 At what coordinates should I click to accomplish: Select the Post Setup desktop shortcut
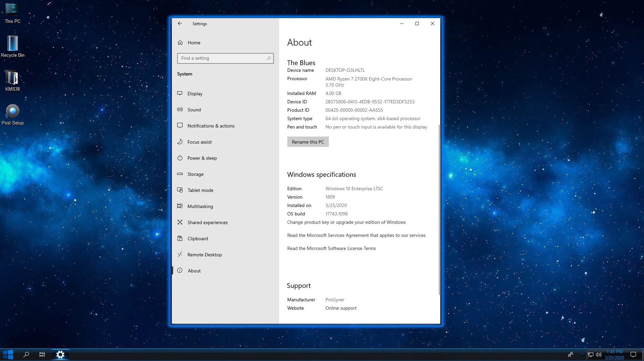tap(13, 115)
